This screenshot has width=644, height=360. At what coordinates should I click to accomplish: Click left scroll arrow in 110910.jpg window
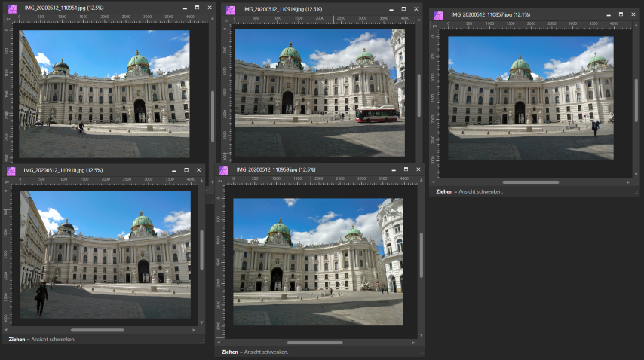pyautogui.click(x=6, y=330)
